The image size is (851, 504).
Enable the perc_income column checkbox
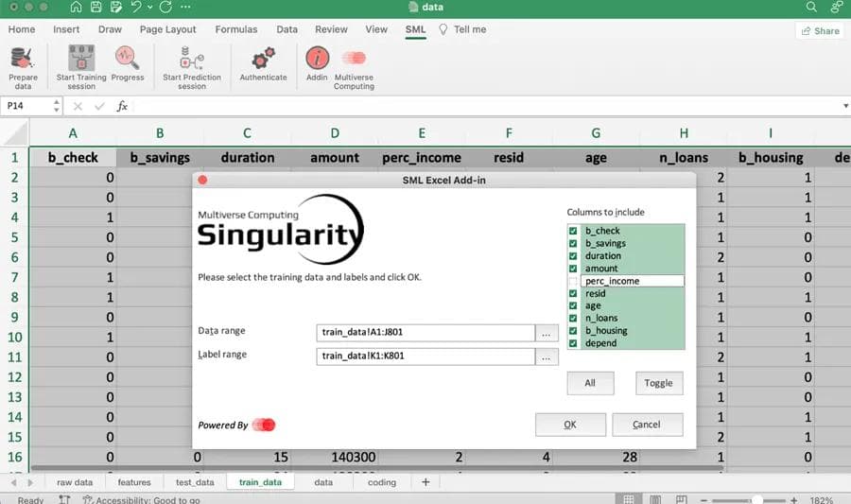pyautogui.click(x=573, y=281)
